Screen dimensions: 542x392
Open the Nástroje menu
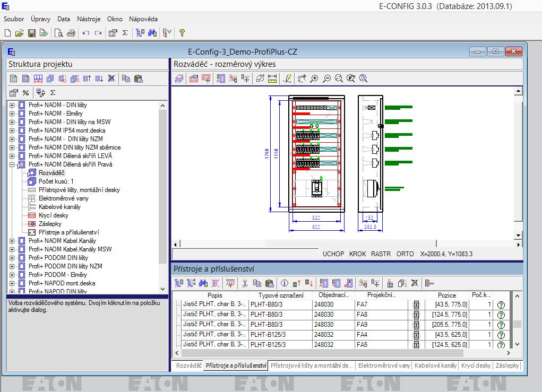(89, 19)
